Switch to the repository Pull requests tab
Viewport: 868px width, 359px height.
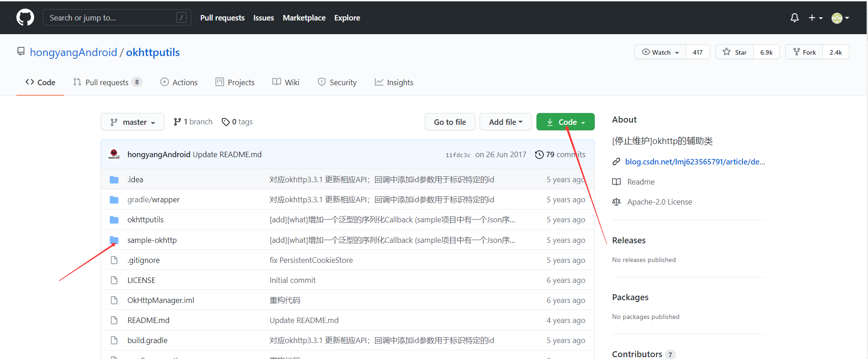pos(107,82)
